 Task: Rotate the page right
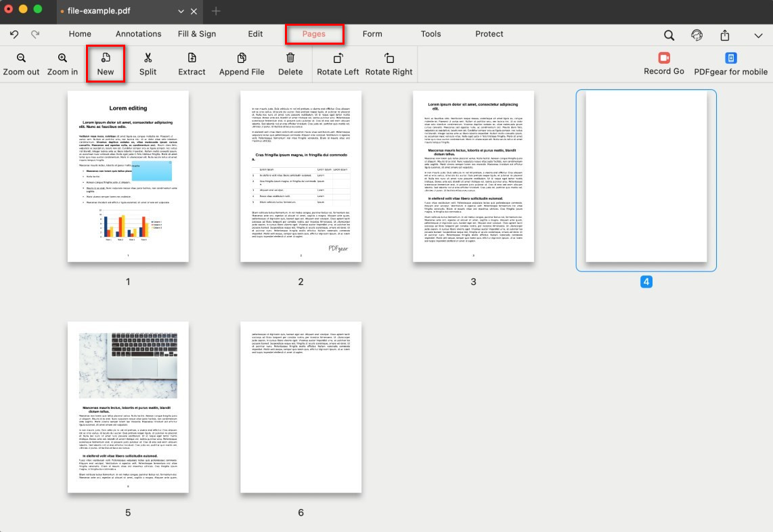point(389,59)
